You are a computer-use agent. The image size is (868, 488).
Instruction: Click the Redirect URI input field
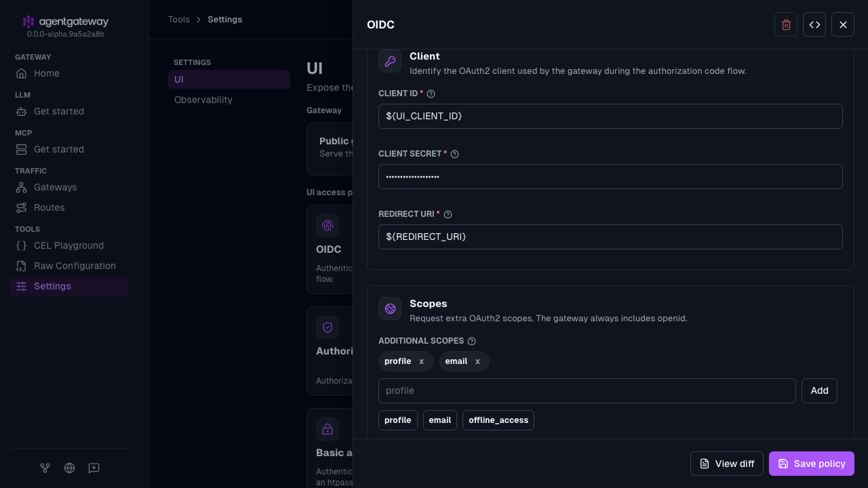point(610,237)
